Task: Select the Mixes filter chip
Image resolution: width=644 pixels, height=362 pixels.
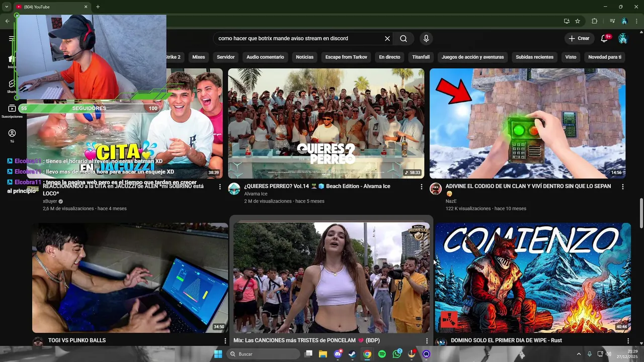Action: pos(198,57)
